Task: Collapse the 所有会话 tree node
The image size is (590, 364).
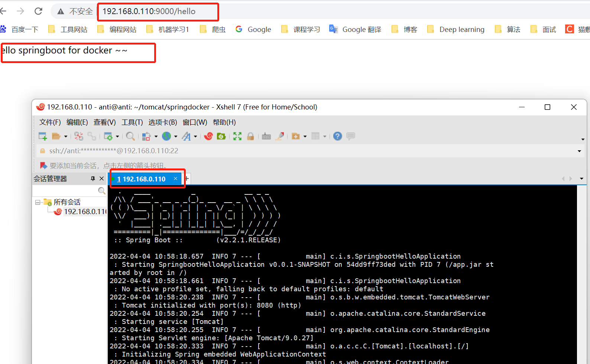Action: (38, 202)
